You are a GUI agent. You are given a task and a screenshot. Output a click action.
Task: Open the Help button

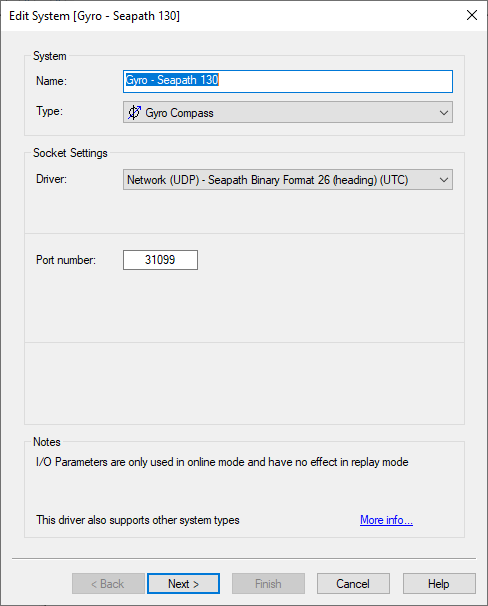(439, 584)
